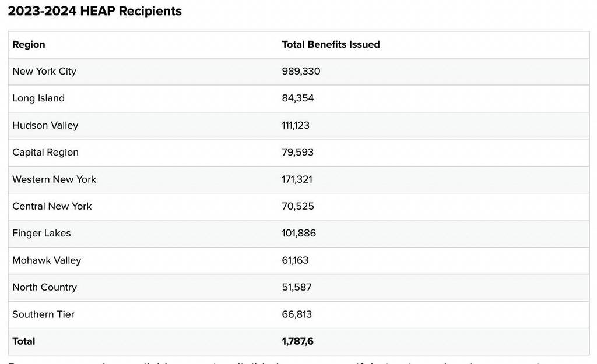Click the bold total value 1,787,6
This screenshot has width=597, height=364.
pos(297,341)
